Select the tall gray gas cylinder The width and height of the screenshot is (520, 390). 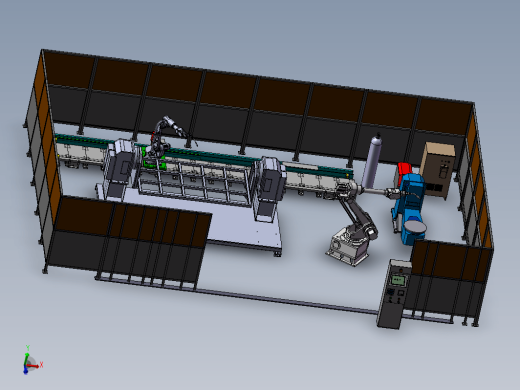pyautogui.click(x=373, y=160)
